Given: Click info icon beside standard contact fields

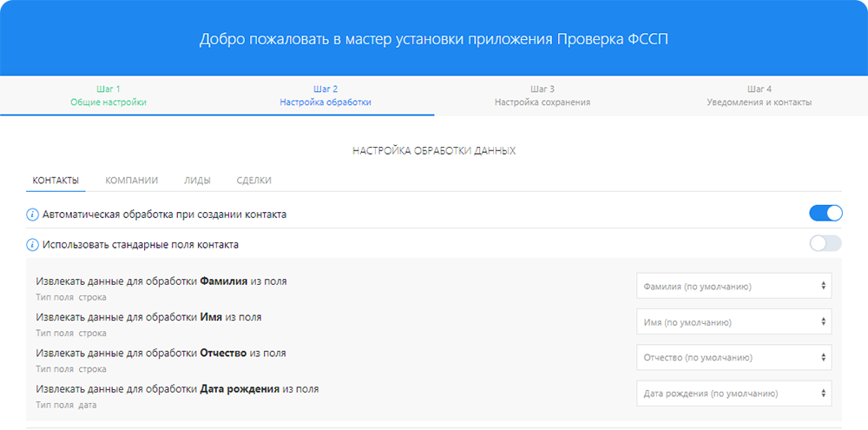Looking at the screenshot, I should pyautogui.click(x=33, y=244).
